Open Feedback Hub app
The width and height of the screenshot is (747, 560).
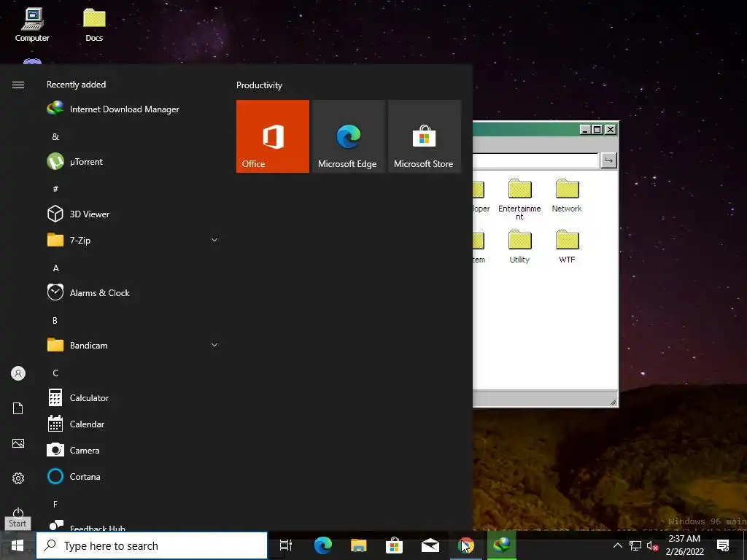tap(133, 526)
